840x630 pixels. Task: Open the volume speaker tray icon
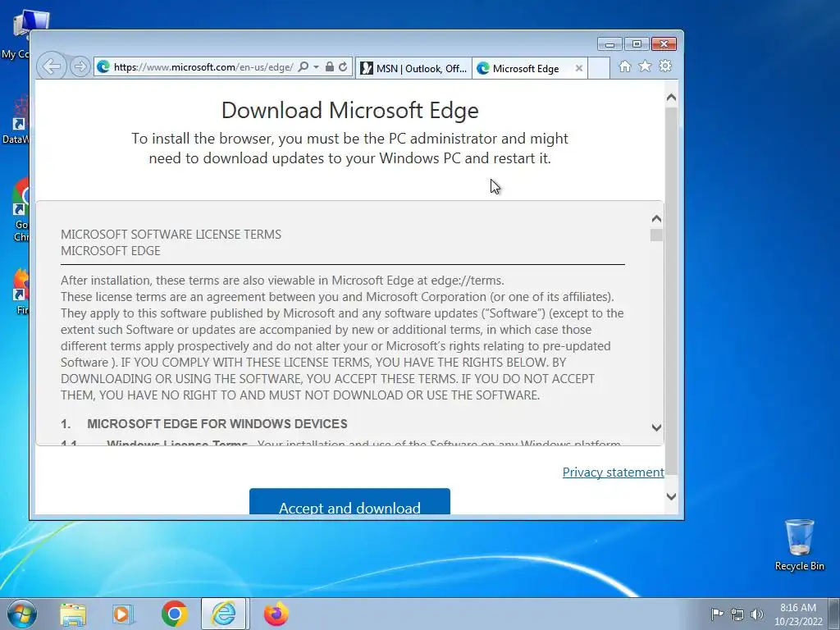(x=757, y=614)
